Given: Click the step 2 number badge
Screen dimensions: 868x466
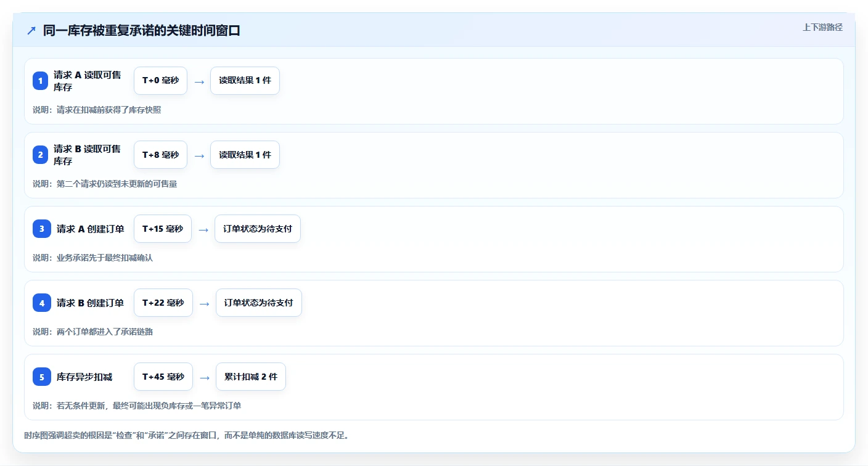Looking at the screenshot, I should click(41, 155).
